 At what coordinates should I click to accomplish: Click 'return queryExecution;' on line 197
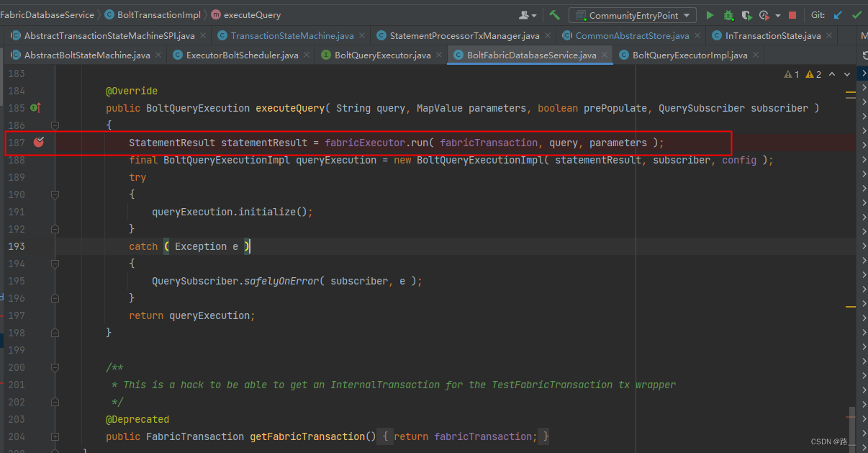click(x=192, y=315)
